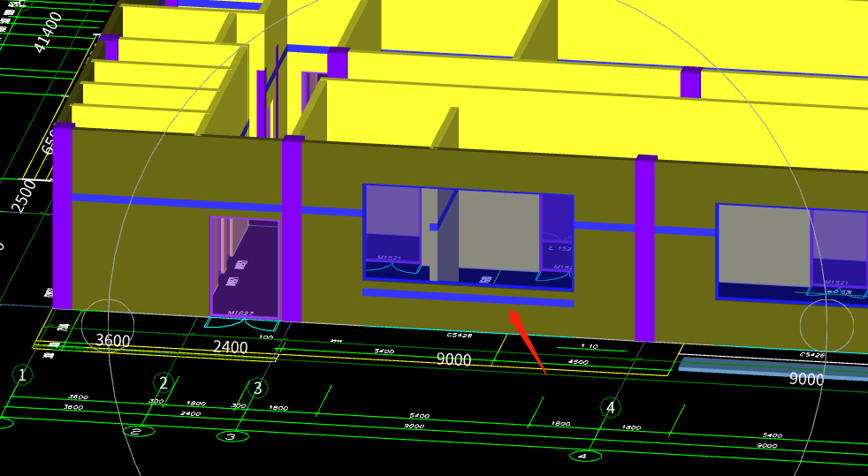Click the C5426 label under the center window

[x=459, y=335]
